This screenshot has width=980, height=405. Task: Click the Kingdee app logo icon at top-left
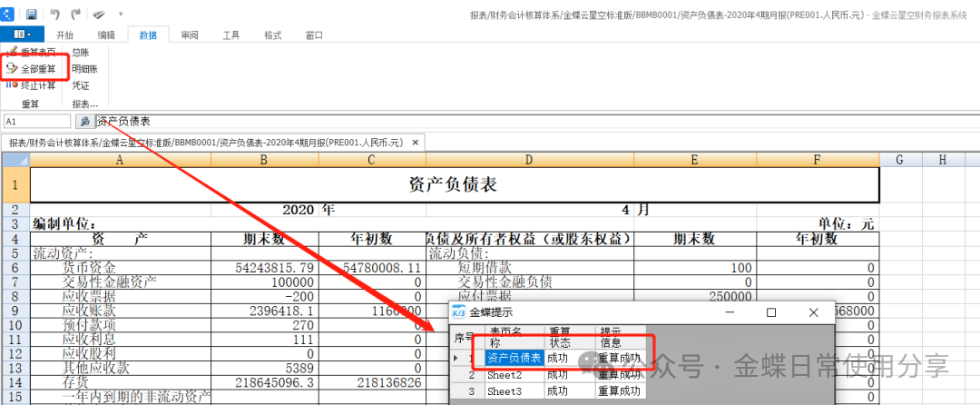9,15
